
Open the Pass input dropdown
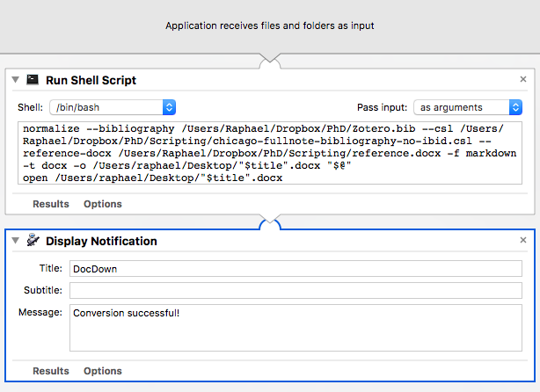468,107
